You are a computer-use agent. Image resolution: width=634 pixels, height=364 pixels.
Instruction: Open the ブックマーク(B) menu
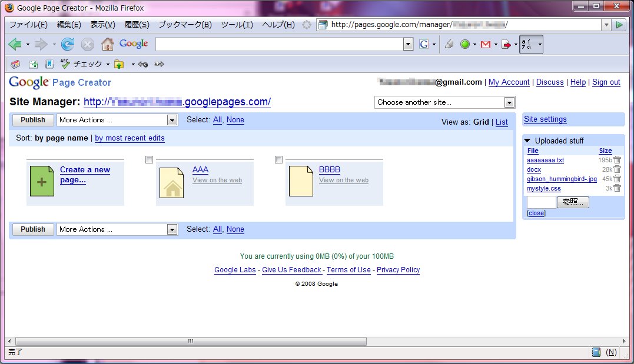tap(185, 25)
